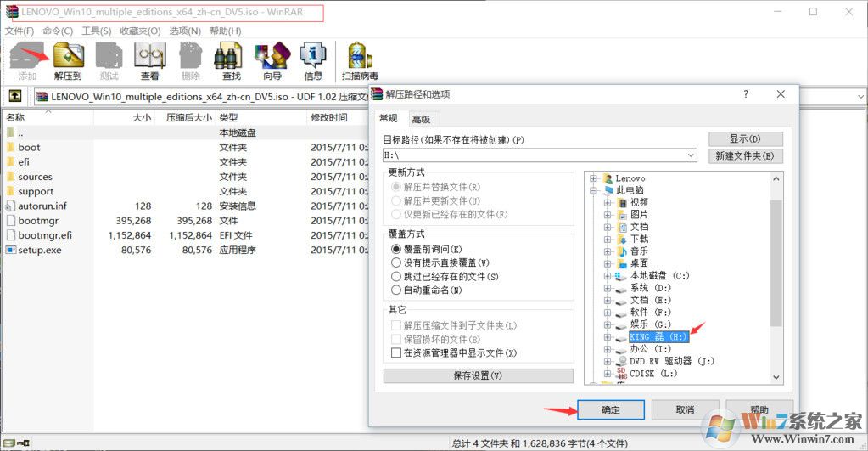Sort file list by 名称 column header
Viewport: 868px width, 451px height.
pyautogui.click(x=47, y=117)
